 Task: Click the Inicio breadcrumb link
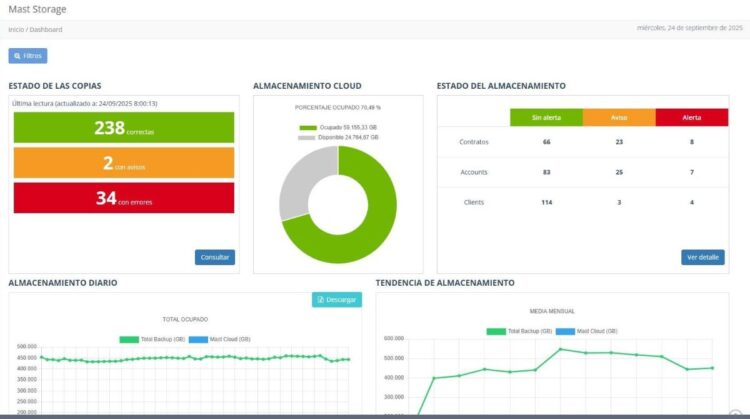17,30
